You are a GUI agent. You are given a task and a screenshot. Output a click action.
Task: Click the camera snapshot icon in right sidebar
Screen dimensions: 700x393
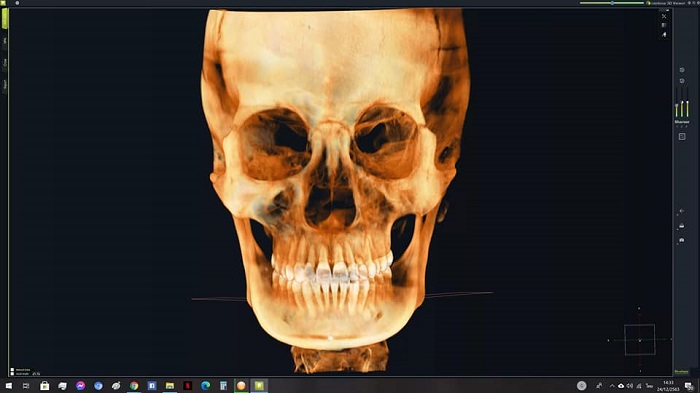[682, 240]
